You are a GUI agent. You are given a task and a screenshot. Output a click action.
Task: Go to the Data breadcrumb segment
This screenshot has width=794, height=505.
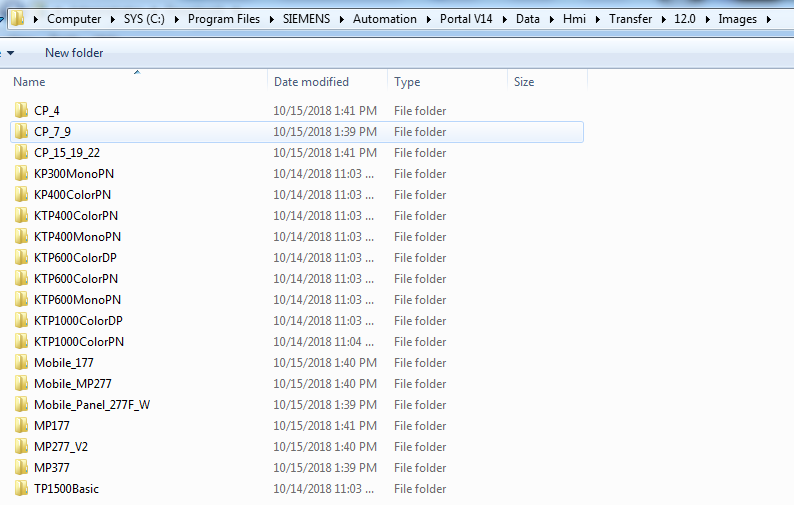(528, 19)
